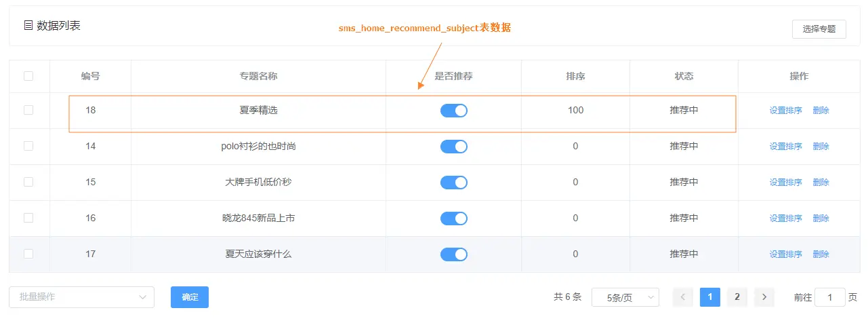Click the 状态 column header
The width and height of the screenshot is (868, 323).
pyautogui.click(x=684, y=76)
